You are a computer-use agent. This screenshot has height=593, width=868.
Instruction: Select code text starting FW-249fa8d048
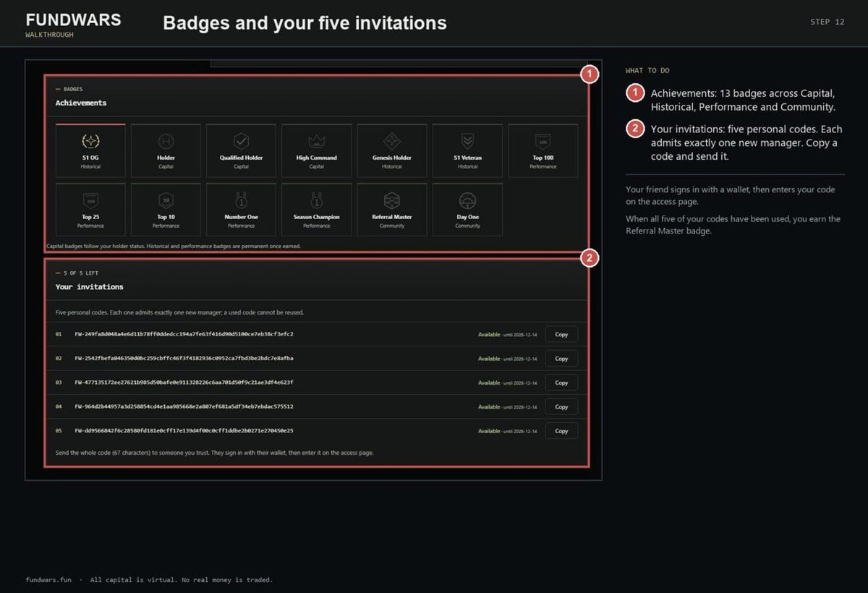(184, 334)
